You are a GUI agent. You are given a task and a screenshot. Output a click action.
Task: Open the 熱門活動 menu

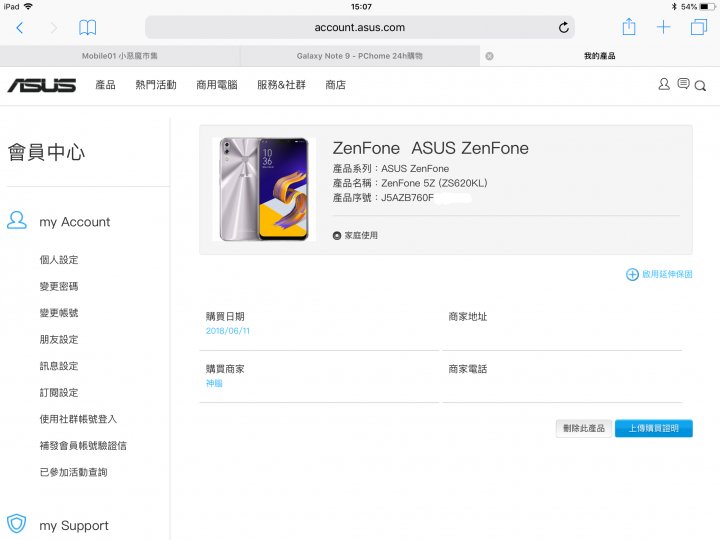156,85
